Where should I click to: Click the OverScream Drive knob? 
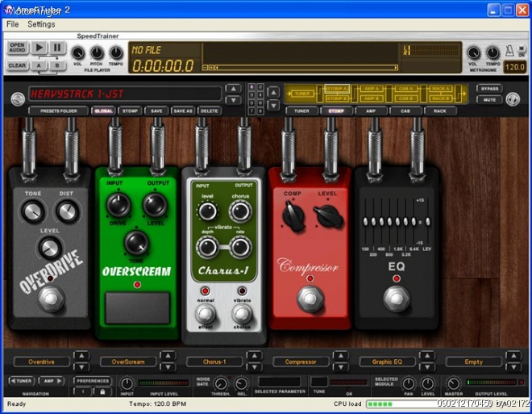118,206
